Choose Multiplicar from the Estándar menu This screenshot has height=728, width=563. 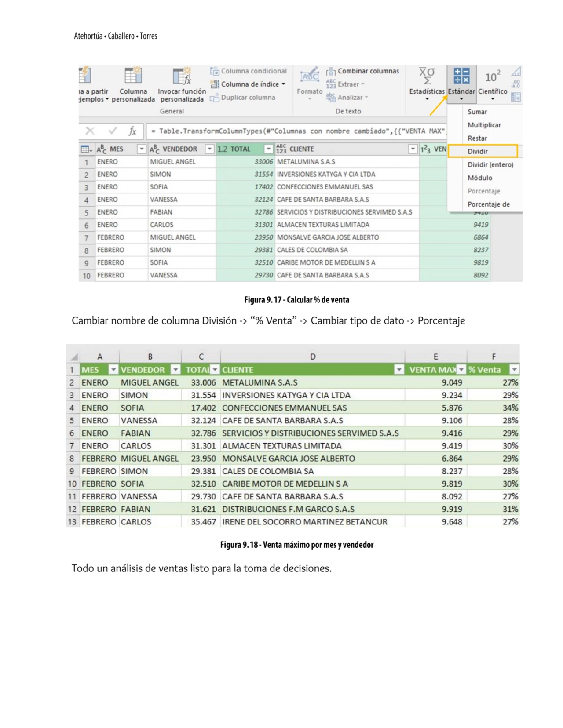pos(484,125)
